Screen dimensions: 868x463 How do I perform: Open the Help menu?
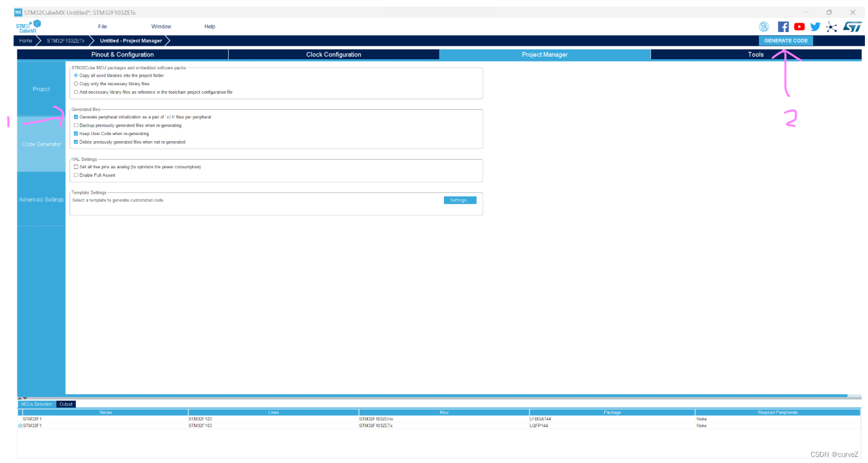[x=210, y=27]
